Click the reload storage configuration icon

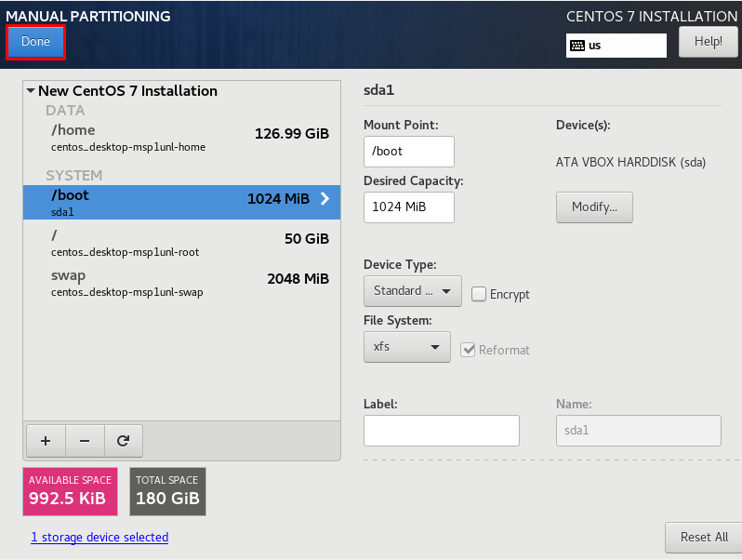[x=123, y=441]
